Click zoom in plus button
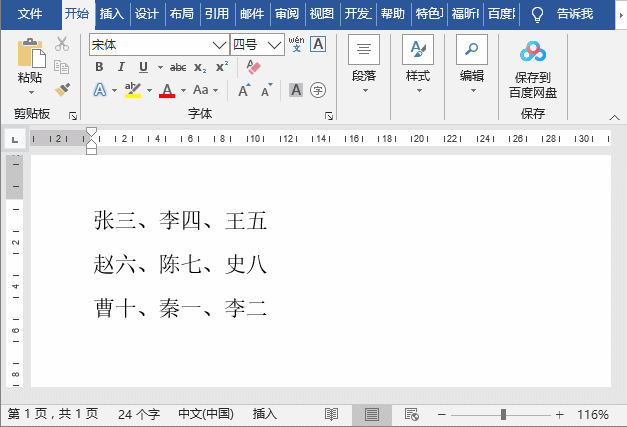The height and width of the screenshot is (427, 627). tap(559, 415)
